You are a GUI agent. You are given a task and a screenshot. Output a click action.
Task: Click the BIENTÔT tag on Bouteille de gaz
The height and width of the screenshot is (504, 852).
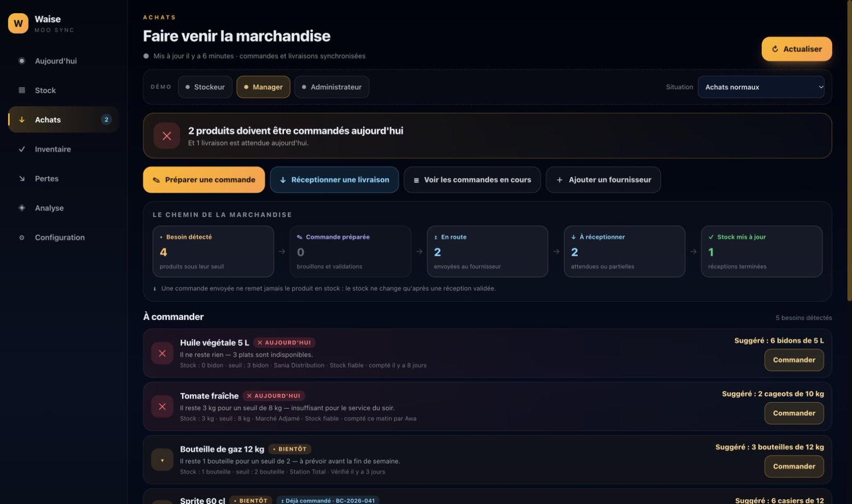point(290,449)
